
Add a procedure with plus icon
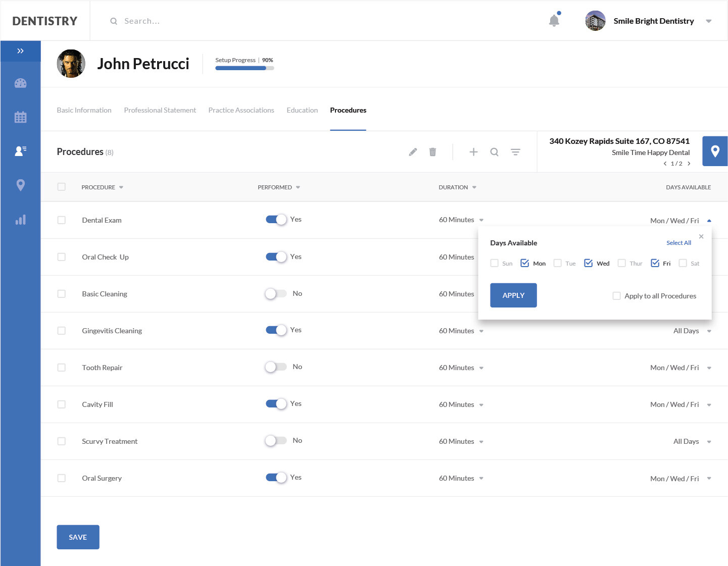(473, 152)
